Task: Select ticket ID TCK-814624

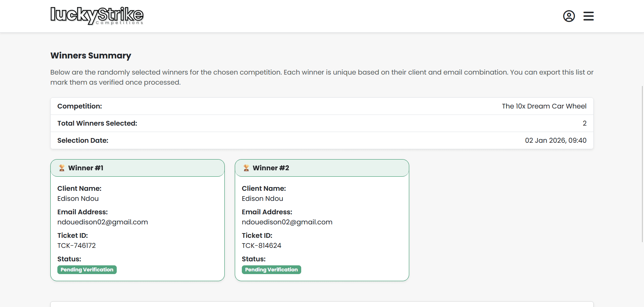Action: coord(262,246)
